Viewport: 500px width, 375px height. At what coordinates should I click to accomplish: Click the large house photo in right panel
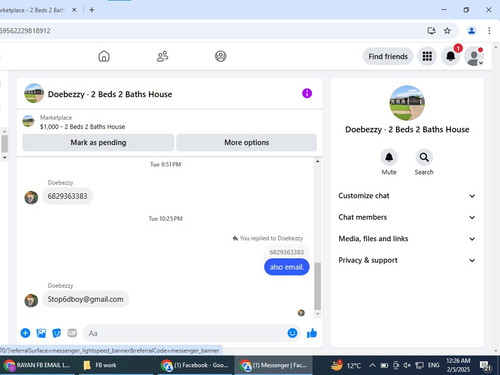[407, 103]
